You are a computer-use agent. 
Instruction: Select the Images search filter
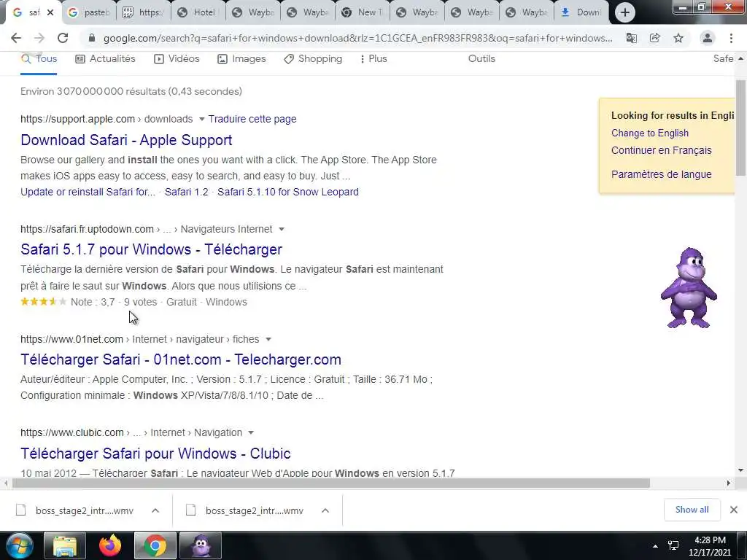coord(241,59)
